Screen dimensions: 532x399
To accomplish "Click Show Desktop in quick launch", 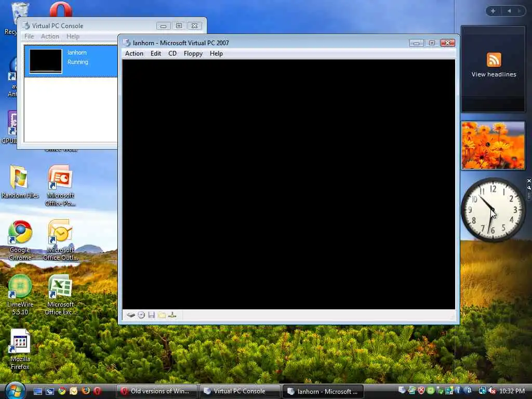I will click(38, 391).
